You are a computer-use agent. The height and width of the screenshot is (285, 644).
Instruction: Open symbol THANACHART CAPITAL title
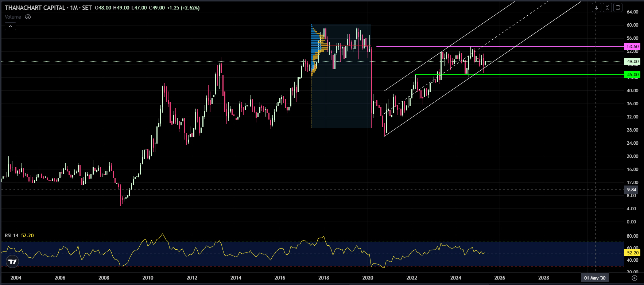click(35, 8)
